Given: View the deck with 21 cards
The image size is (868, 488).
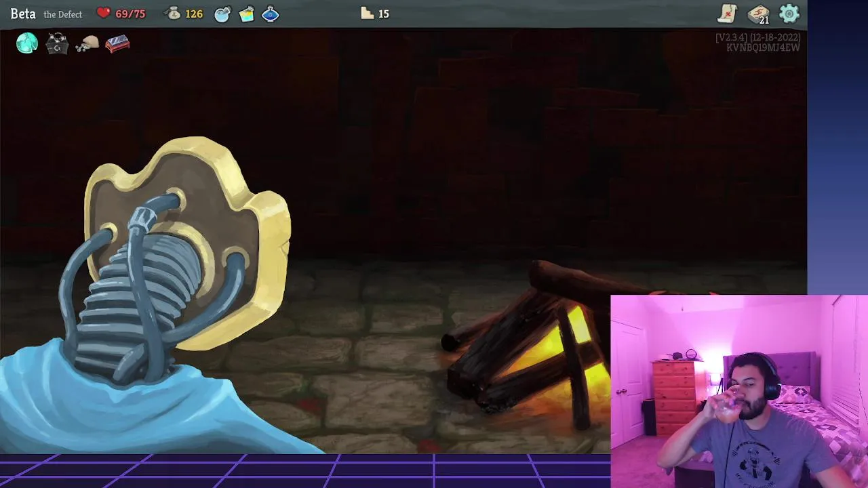Looking at the screenshot, I should (758, 14).
